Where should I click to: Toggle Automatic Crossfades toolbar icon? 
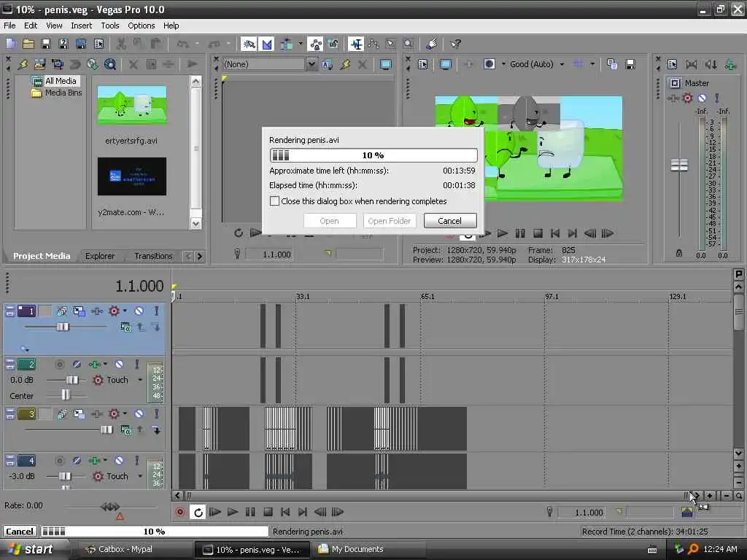coord(267,44)
